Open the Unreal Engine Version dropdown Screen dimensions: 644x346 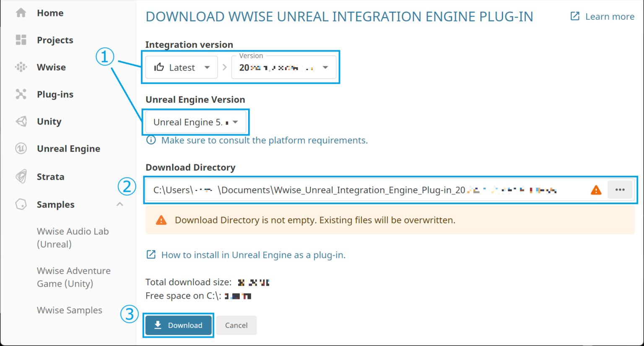tap(195, 122)
